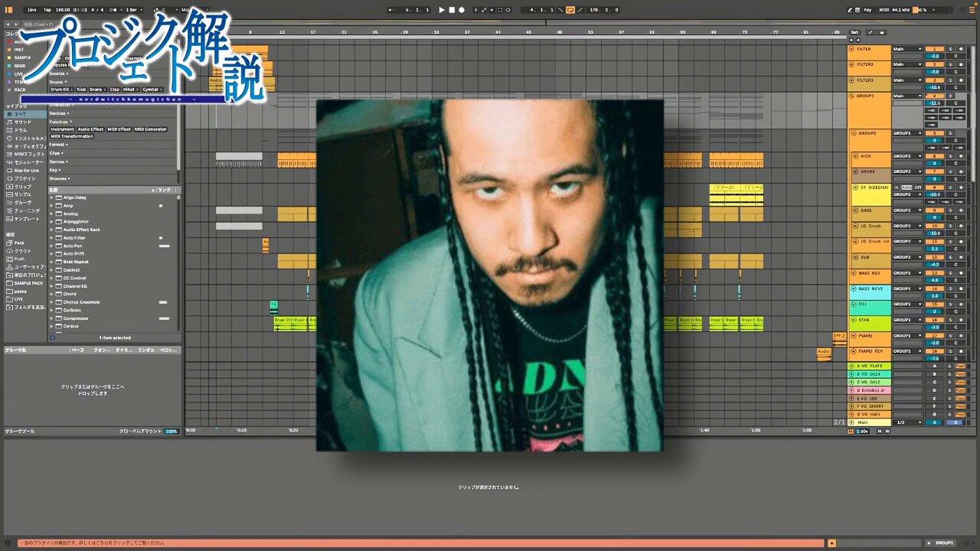This screenshot has width=980, height=551.
Task: Open the テンプレート templates category
Action: [x=25, y=218]
